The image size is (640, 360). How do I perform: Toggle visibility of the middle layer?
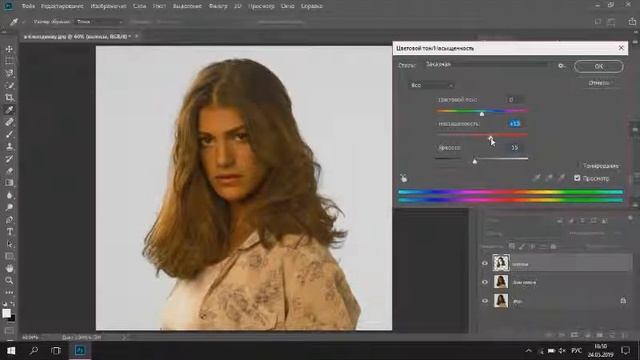[484, 282]
